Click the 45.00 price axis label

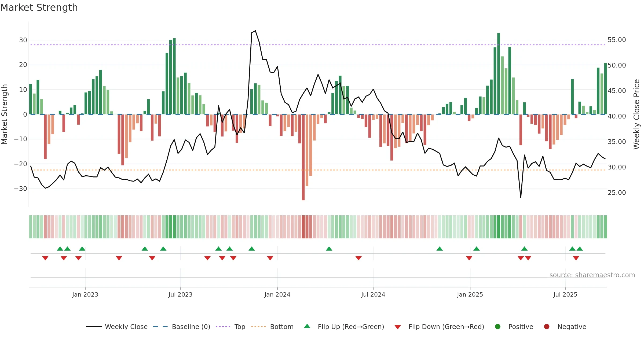[x=617, y=91]
